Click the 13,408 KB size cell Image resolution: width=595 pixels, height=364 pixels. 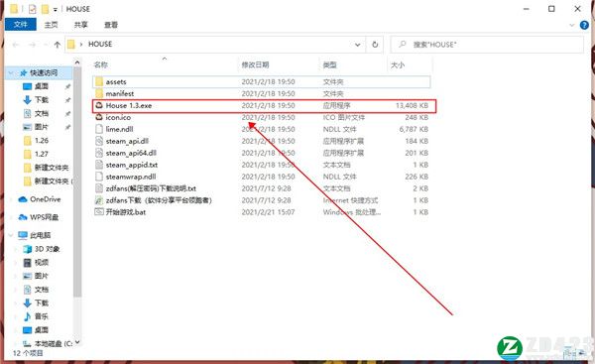click(x=412, y=105)
